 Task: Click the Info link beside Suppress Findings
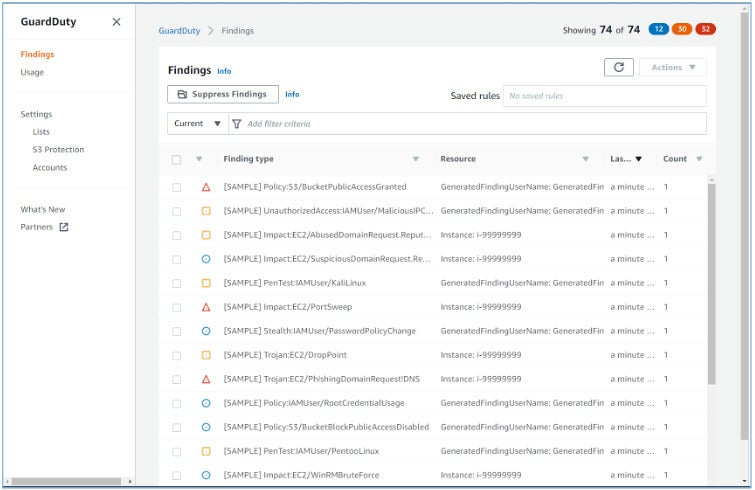point(292,94)
